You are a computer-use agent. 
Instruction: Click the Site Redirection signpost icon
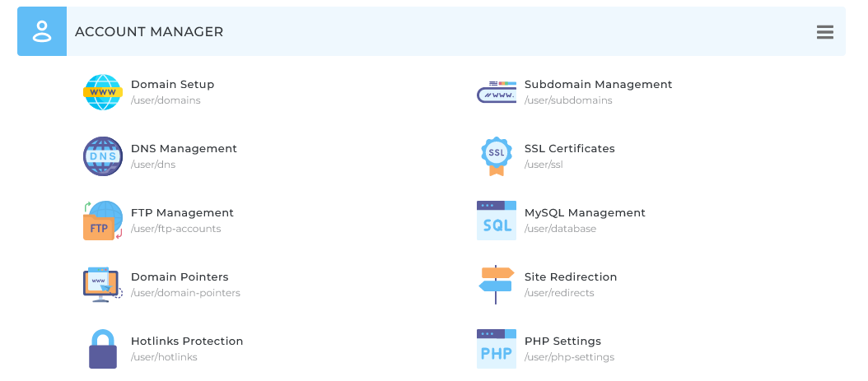point(497,285)
